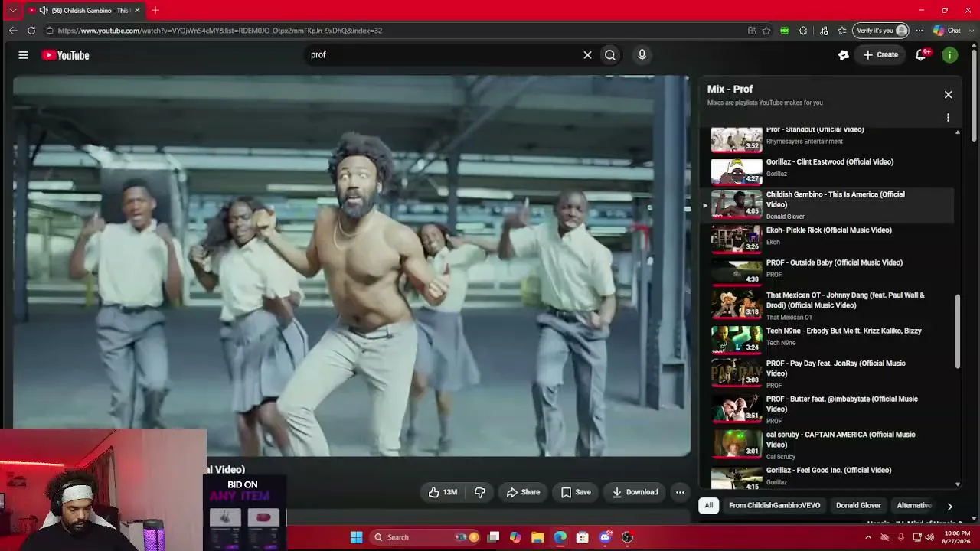This screenshot has height=551, width=980.
Task: Open the green YouTube account avatar
Action: click(x=950, y=55)
